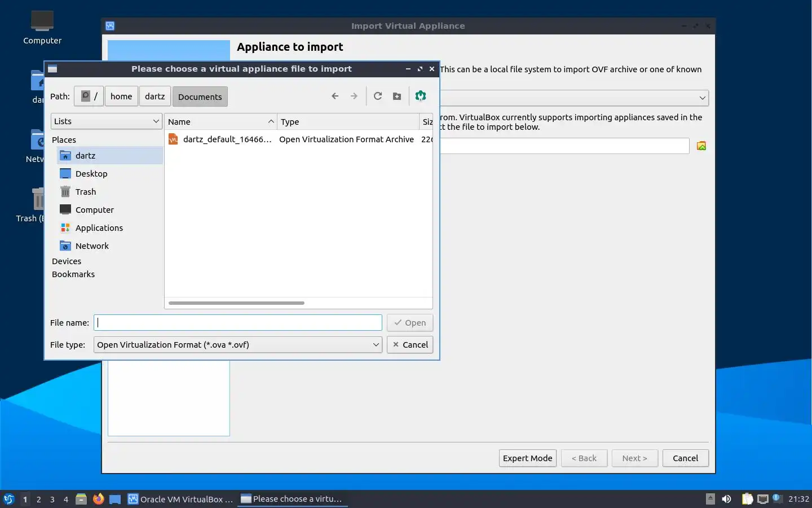Switch to workspace 2 in the panel

(38, 500)
